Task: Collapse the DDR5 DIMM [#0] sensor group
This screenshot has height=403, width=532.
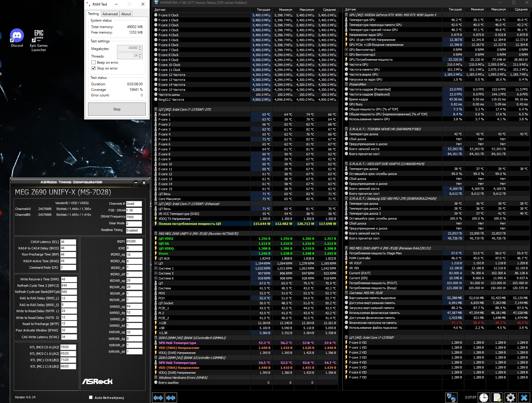Action: (x=156, y=338)
